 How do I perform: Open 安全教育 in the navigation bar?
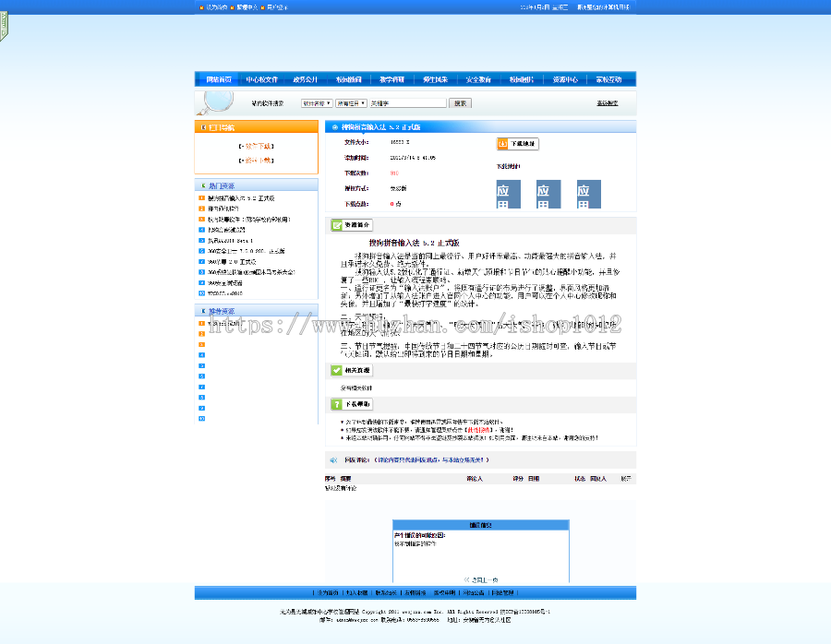pos(478,79)
